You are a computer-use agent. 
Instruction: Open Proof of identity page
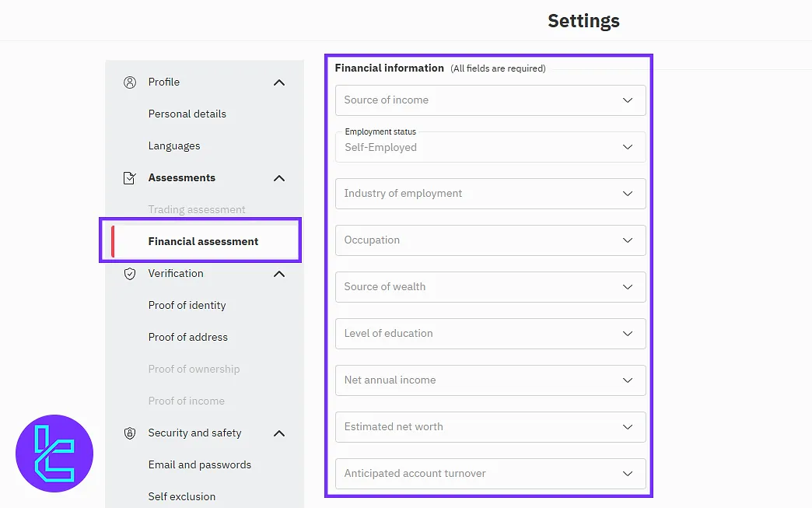click(x=187, y=306)
